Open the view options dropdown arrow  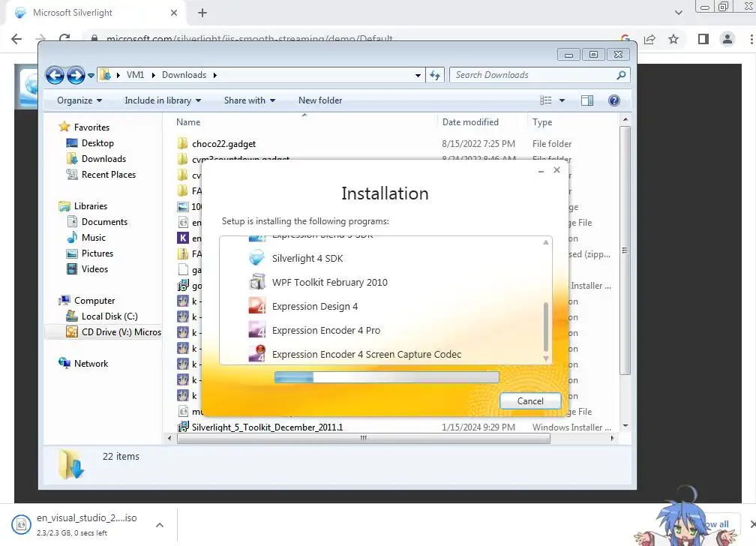[x=562, y=100]
